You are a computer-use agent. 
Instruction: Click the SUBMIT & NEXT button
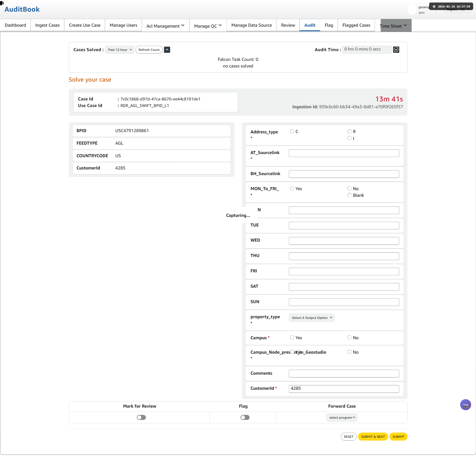pyautogui.click(x=373, y=437)
